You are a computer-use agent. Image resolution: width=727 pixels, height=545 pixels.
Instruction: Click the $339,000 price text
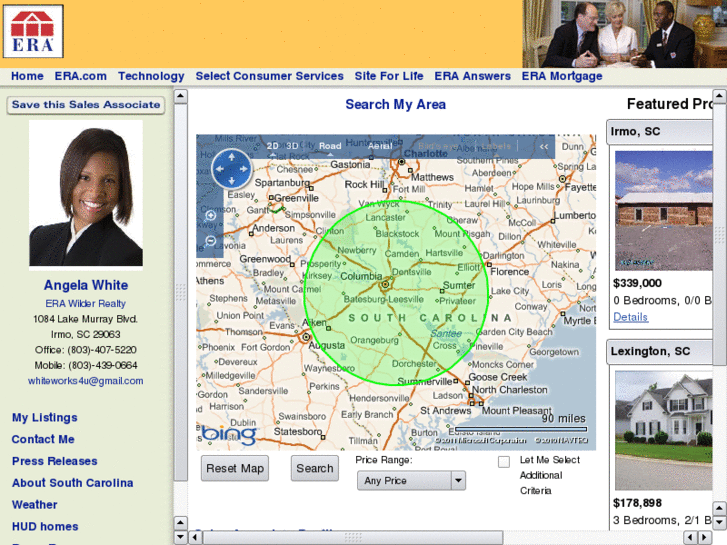point(637,283)
